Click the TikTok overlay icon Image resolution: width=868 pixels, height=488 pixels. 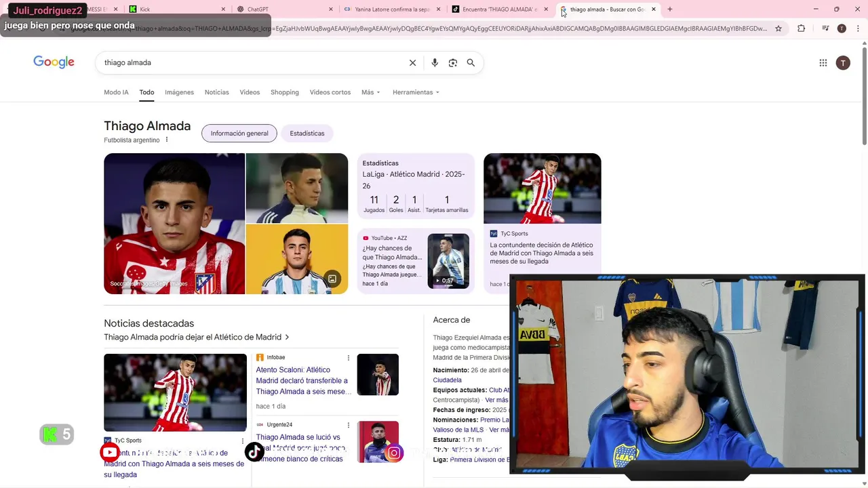pyautogui.click(x=254, y=452)
